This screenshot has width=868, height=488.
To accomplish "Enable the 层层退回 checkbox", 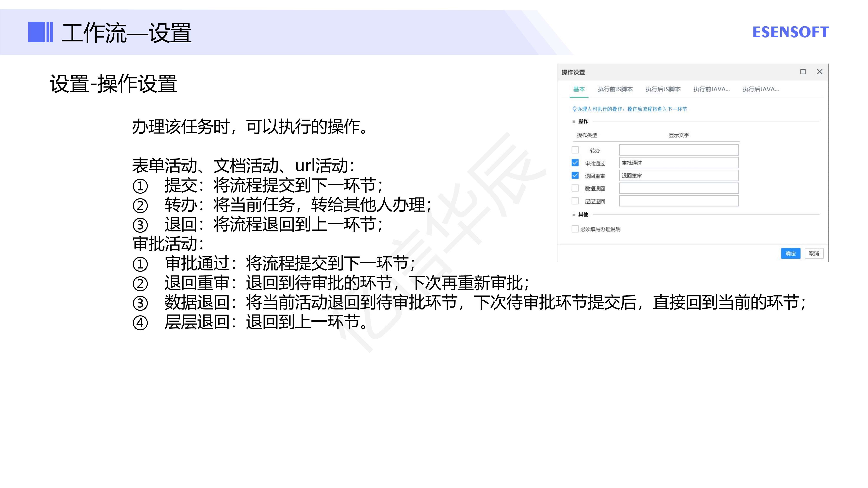I will (x=575, y=201).
